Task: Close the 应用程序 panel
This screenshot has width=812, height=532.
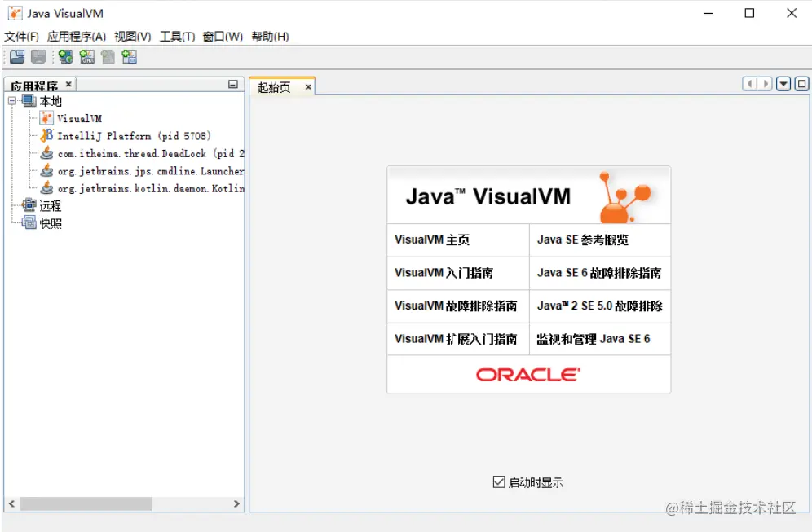Action: (x=68, y=84)
